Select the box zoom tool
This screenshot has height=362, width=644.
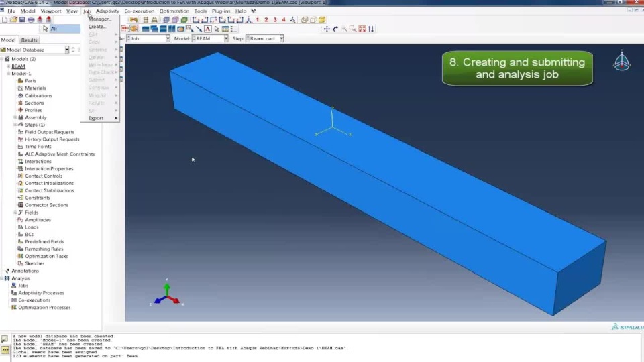pyautogui.click(x=353, y=29)
